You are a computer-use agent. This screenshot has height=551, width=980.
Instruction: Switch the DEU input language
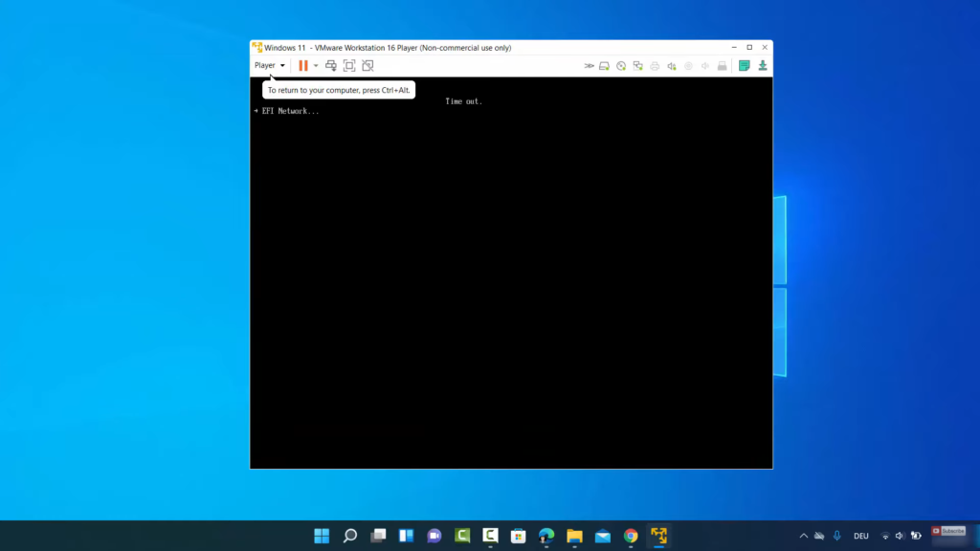tap(860, 536)
